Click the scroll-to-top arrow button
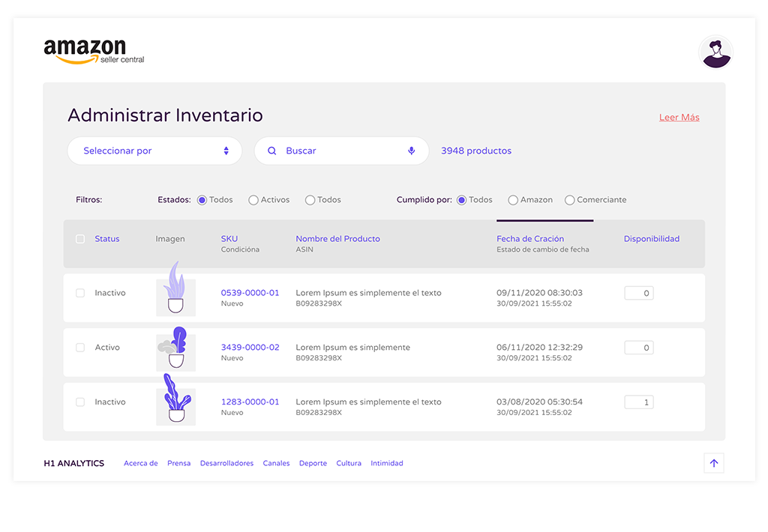 (x=713, y=463)
